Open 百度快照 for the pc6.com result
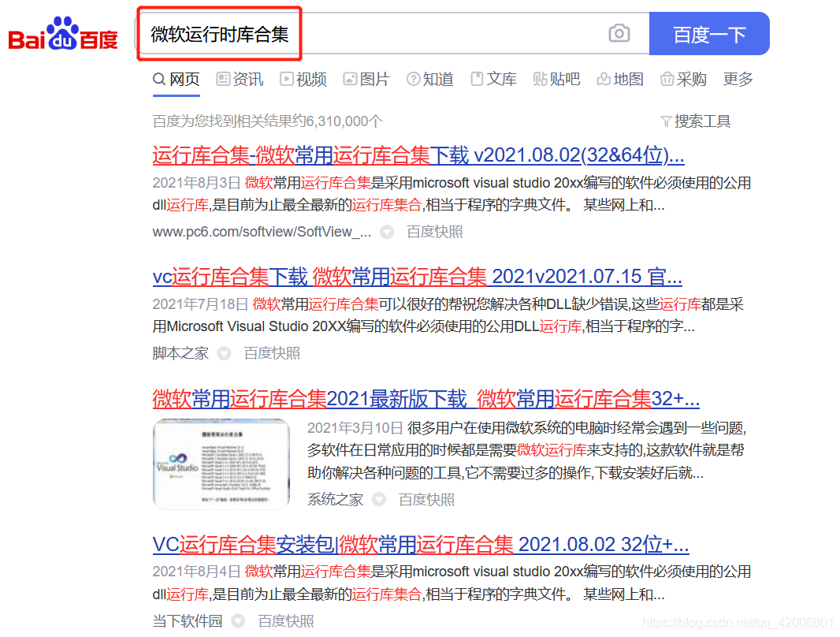 coord(434,232)
